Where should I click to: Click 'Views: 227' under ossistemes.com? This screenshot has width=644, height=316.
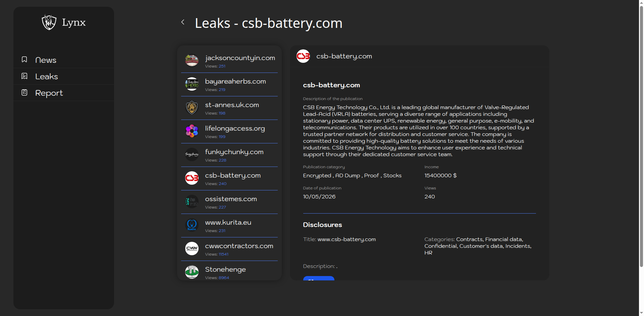click(216, 207)
